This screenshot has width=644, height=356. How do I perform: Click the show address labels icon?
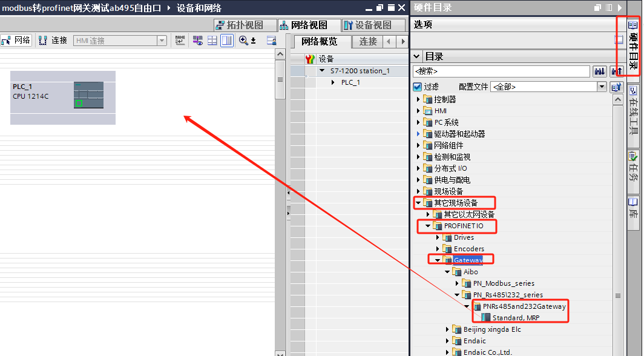point(197,40)
